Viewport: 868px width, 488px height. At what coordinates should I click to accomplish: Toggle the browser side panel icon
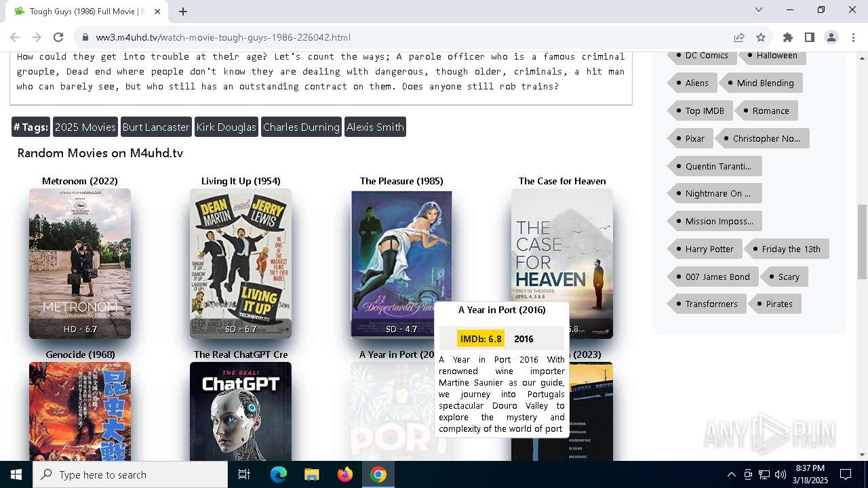tap(809, 37)
